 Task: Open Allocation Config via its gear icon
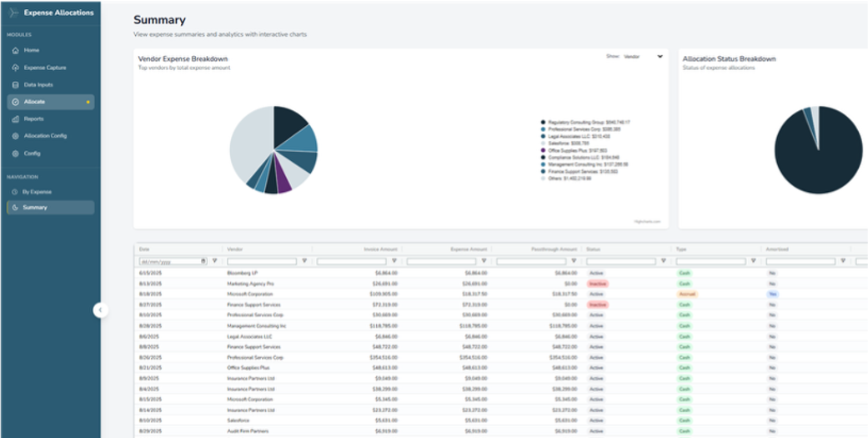coord(15,136)
